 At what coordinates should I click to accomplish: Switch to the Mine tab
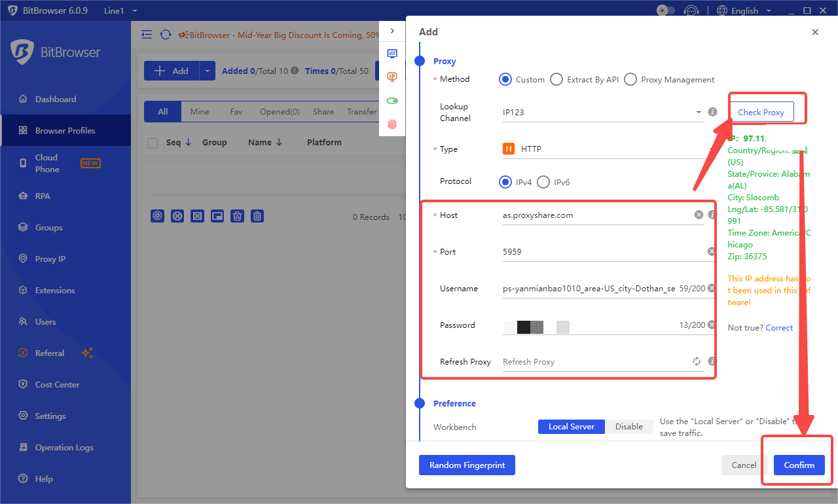tap(200, 112)
